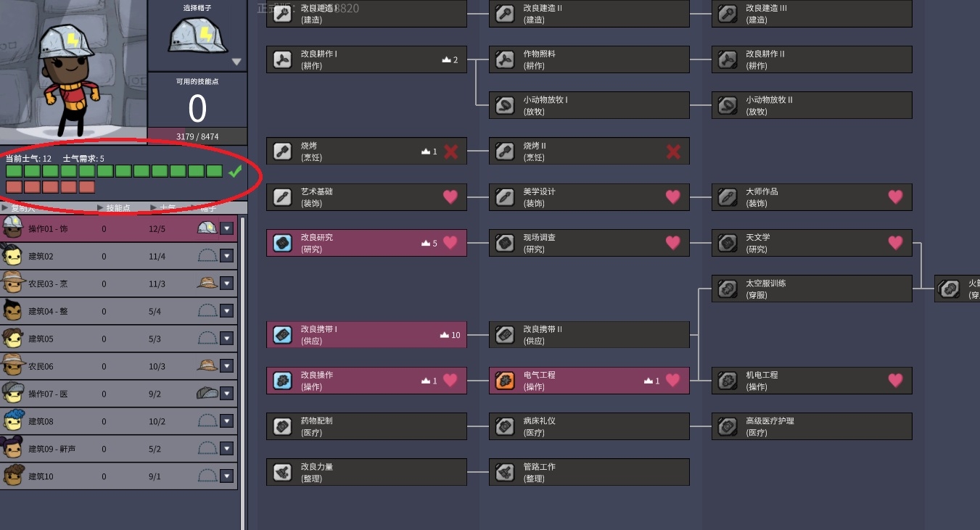Click the red X on 烧烤 II
980x530 pixels.
pyautogui.click(x=673, y=152)
